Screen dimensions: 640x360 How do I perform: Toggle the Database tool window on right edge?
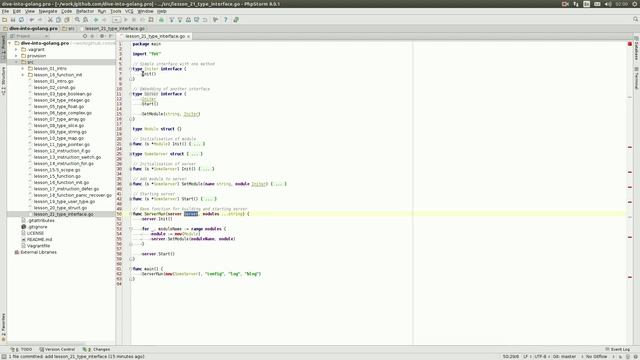click(636, 49)
